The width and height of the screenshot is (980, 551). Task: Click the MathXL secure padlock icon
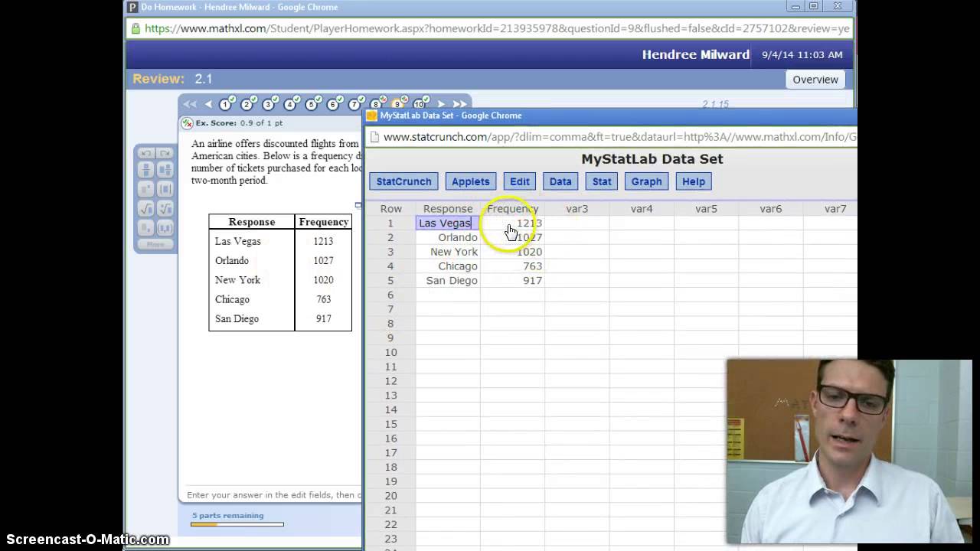pos(136,28)
